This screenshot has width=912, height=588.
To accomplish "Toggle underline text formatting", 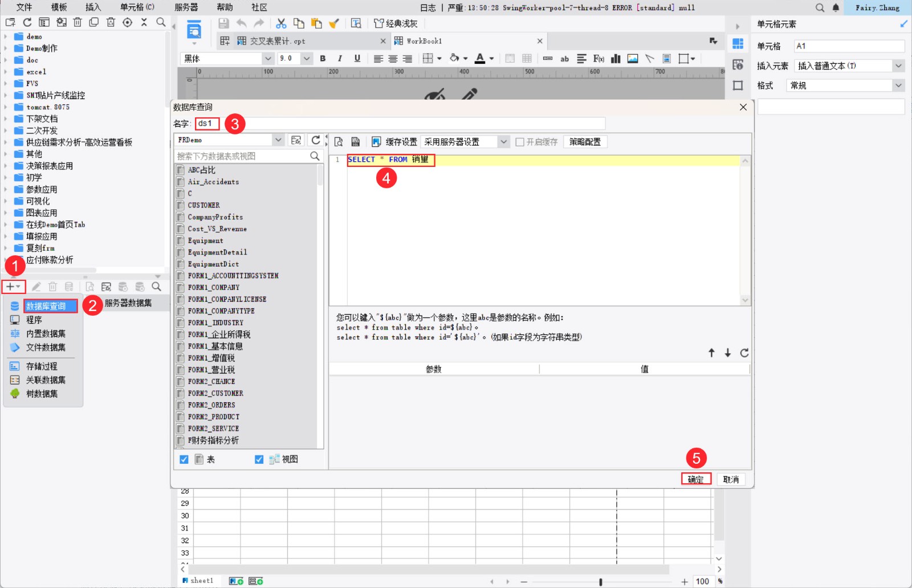I will coord(357,58).
